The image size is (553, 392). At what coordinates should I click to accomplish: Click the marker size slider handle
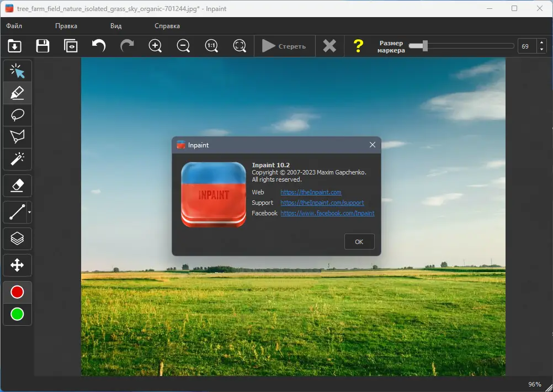[425, 46]
